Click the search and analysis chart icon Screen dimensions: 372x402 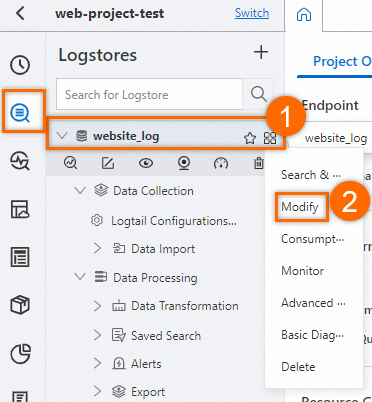coord(70,163)
